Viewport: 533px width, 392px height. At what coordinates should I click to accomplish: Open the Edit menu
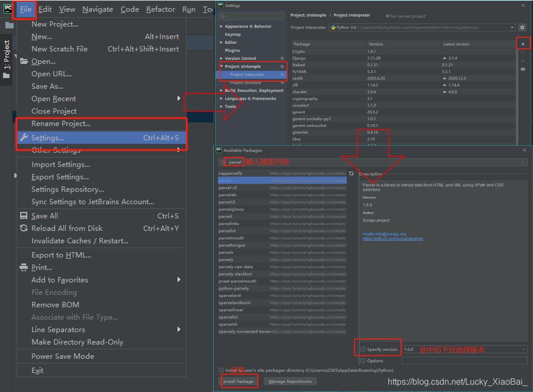click(x=45, y=9)
